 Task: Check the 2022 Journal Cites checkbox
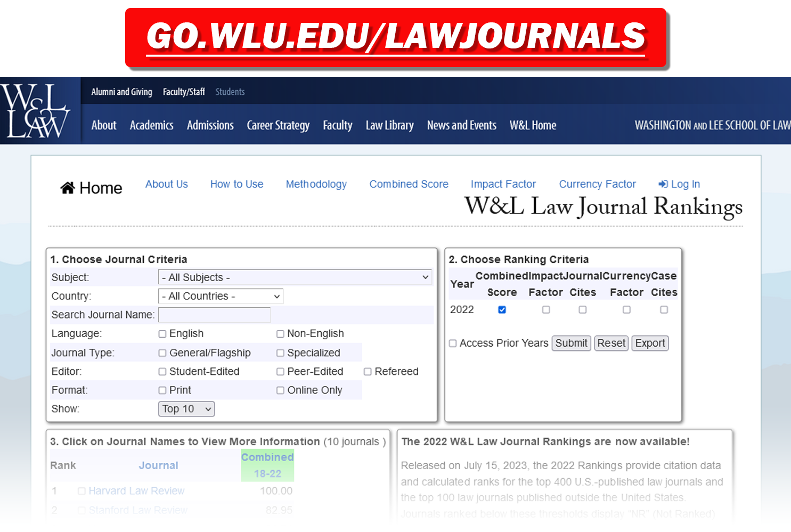pyautogui.click(x=583, y=310)
